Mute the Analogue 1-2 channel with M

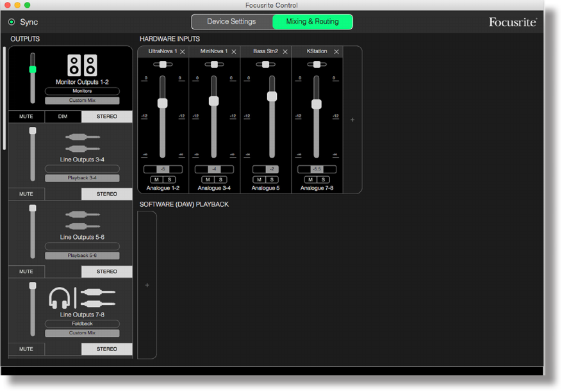click(156, 179)
